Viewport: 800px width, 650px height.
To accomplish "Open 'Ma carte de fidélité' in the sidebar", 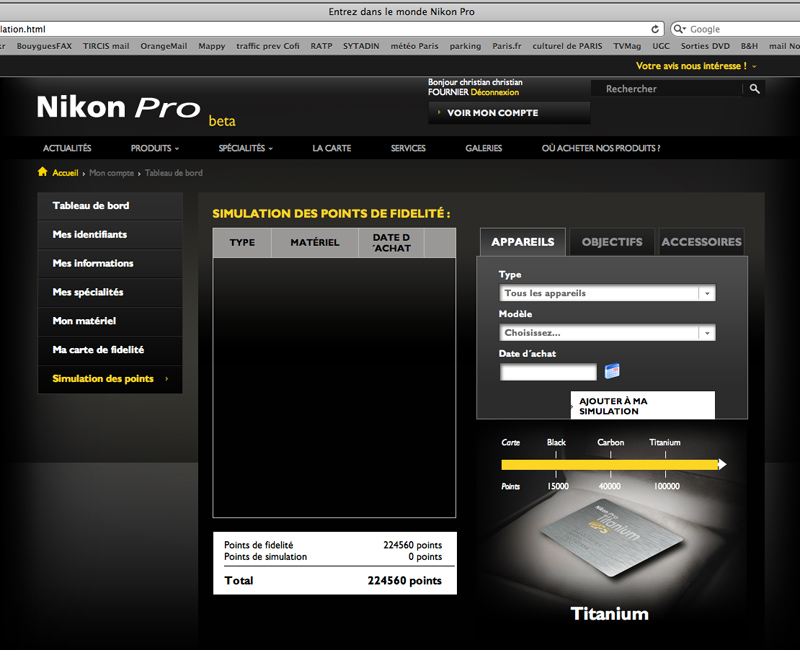I will click(x=110, y=350).
